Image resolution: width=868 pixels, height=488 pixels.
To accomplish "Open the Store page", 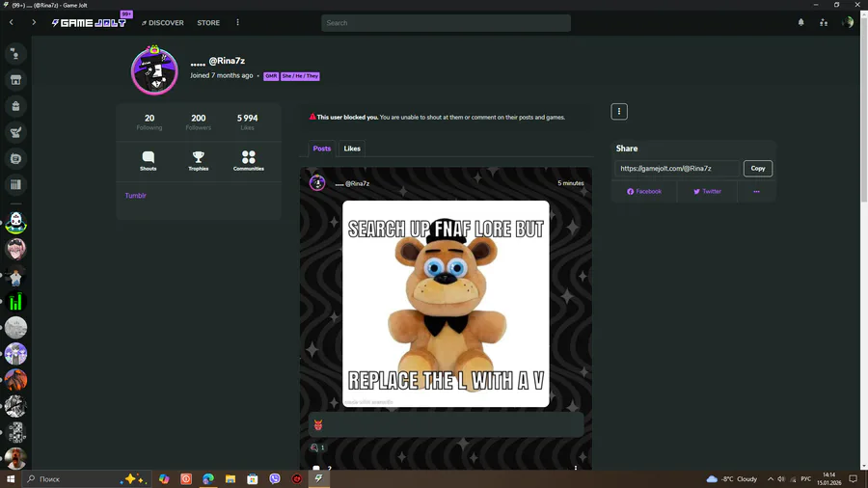I will pos(208,23).
